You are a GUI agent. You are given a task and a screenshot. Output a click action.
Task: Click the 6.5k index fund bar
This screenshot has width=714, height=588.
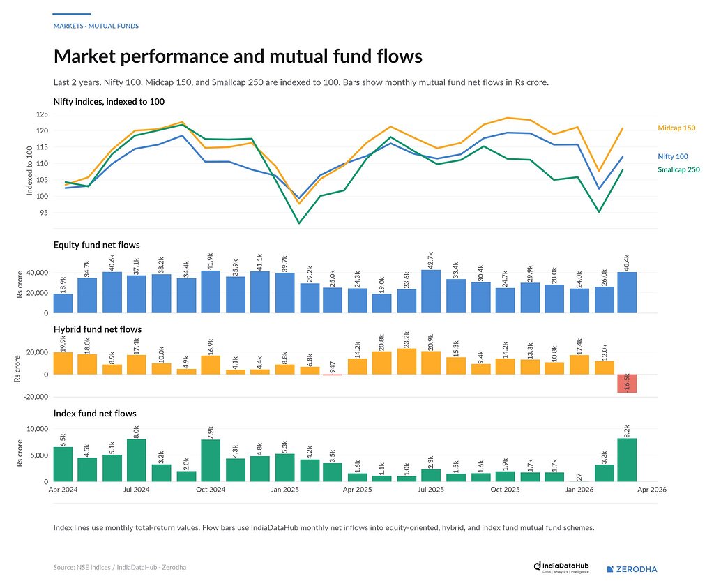(63, 465)
